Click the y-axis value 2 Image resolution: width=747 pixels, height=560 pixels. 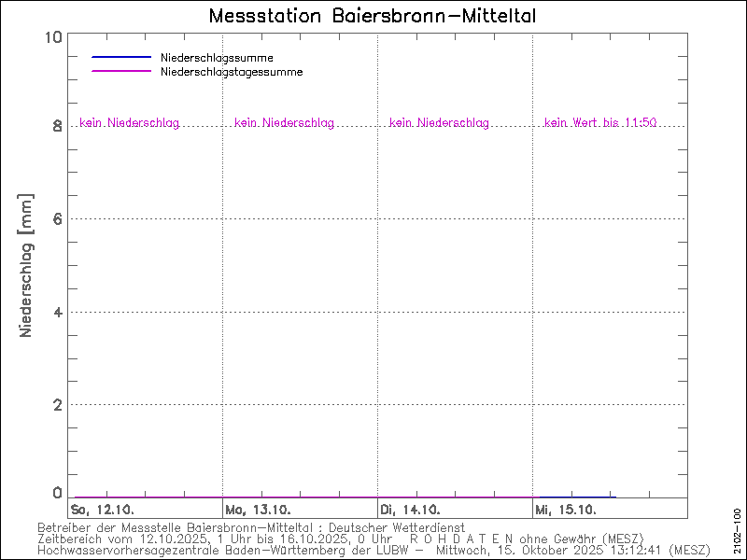(x=57, y=404)
